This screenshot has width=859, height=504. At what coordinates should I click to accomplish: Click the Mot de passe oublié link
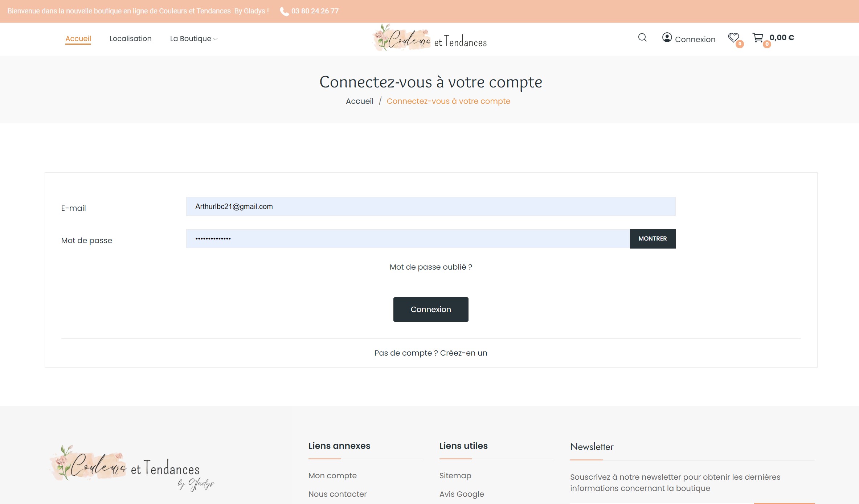pos(430,267)
